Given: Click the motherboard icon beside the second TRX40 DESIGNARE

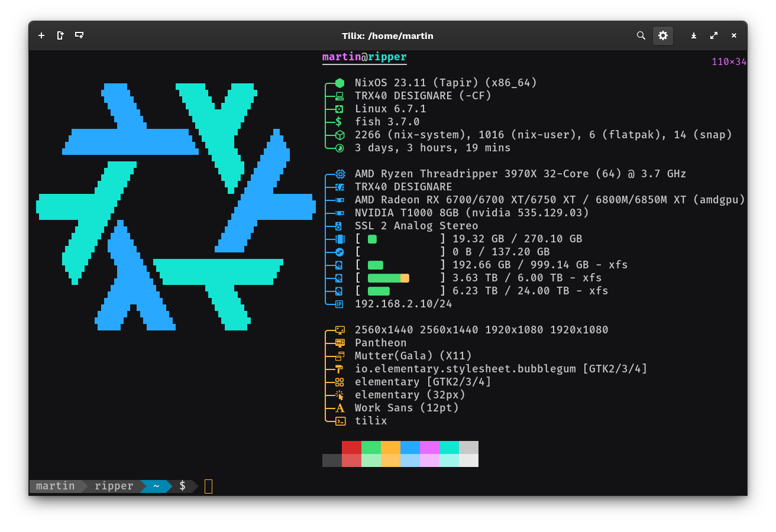Looking at the screenshot, I should 339,187.
